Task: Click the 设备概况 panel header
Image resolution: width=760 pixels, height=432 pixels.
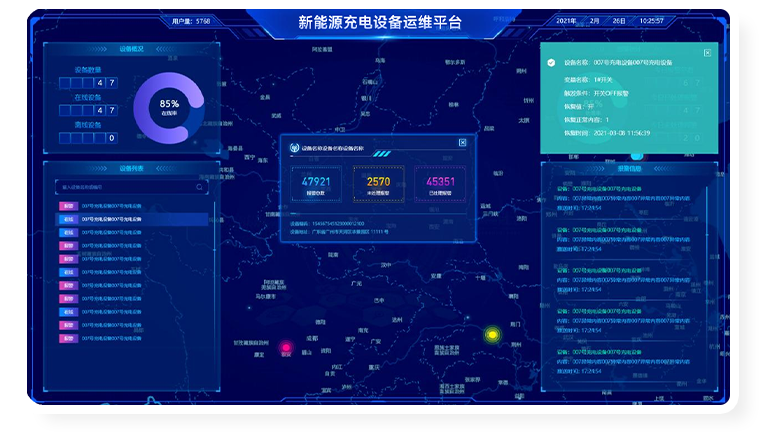Action: 131,48
